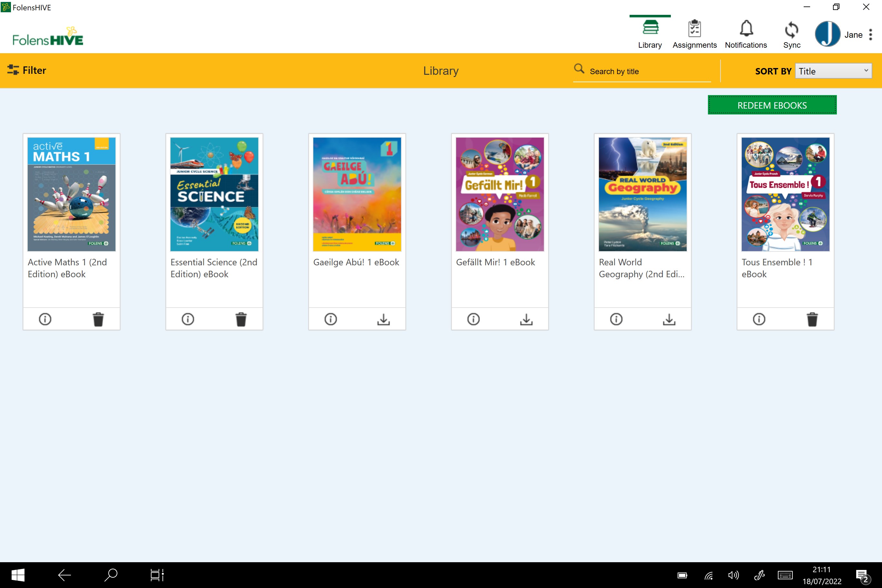Open the Sort By Title dropdown
The height and width of the screenshot is (588, 882).
click(833, 71)
